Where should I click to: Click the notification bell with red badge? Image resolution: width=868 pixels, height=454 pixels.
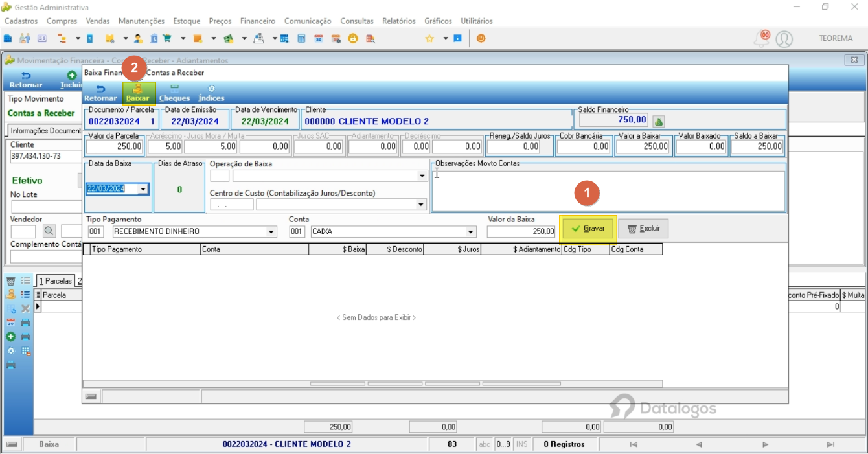point(762,38)
